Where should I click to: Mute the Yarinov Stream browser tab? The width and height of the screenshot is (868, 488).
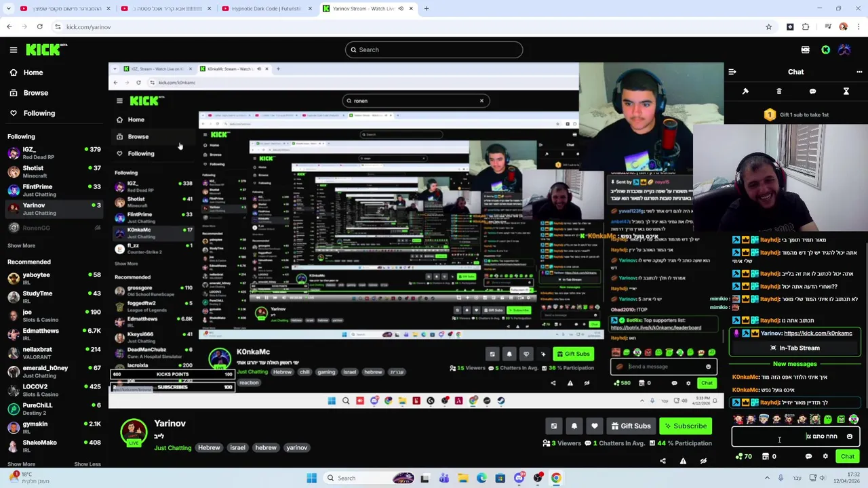(401, 9)
